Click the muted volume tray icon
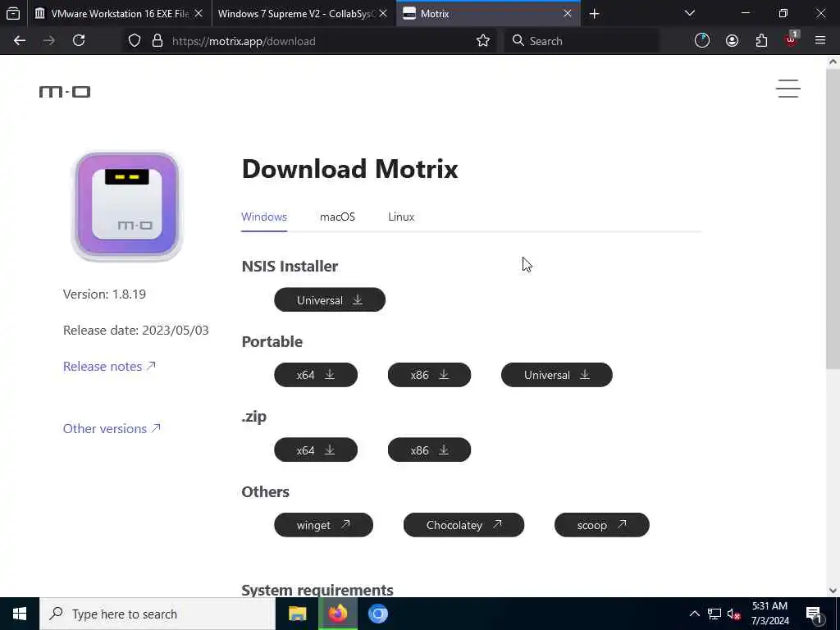 point(733,614)
